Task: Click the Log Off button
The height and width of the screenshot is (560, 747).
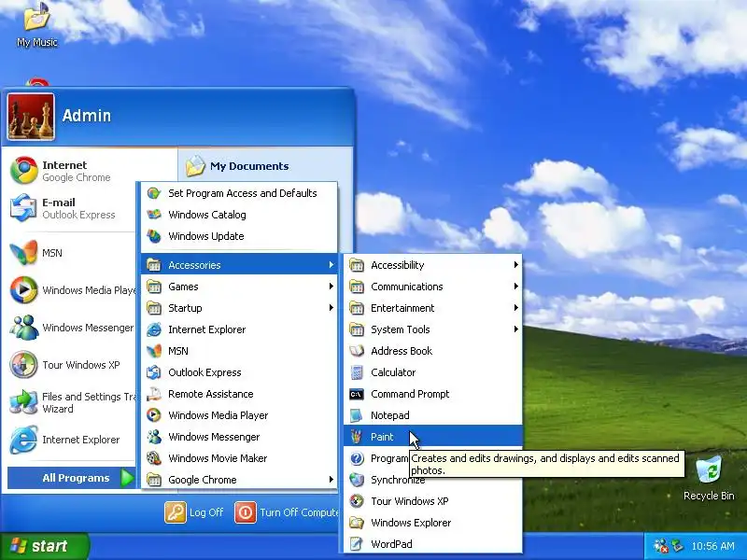Action: (194, 512)
